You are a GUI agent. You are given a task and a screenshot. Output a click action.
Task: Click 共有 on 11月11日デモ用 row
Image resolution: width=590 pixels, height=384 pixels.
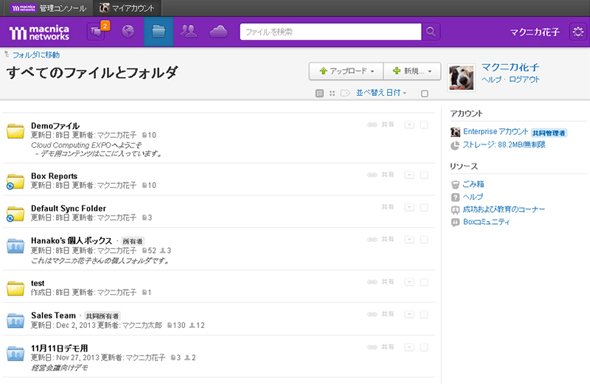pyautogui.click(x=388, y=347)
